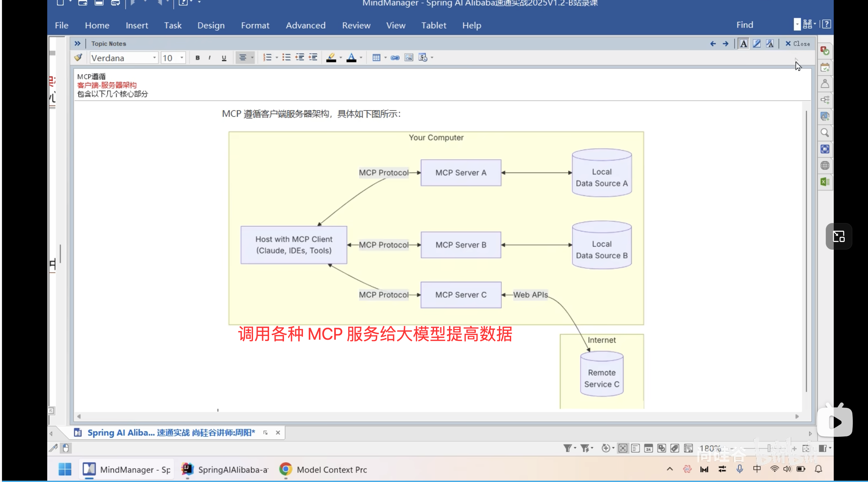Open the calendar sidebar panel

(825, 67)
